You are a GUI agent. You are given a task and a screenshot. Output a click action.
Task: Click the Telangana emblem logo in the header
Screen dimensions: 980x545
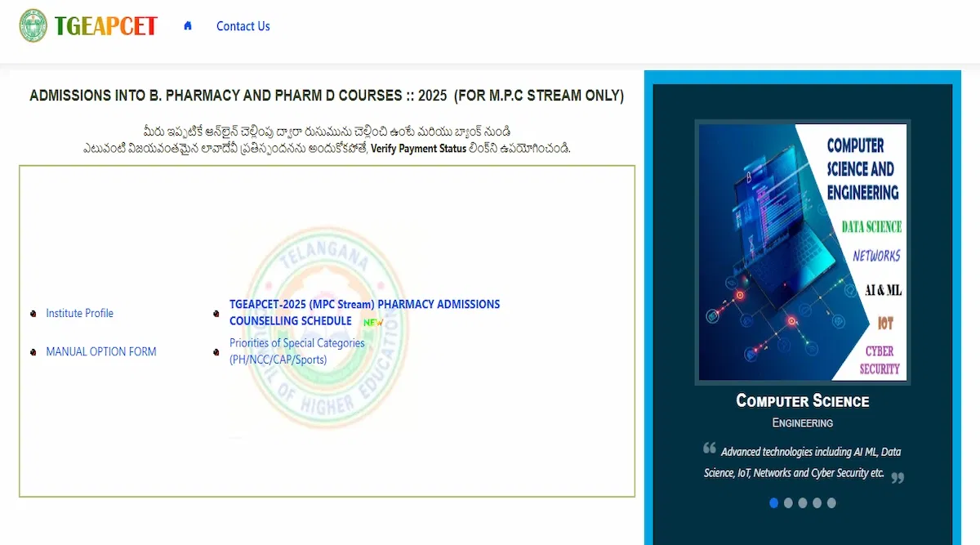click(x=33, y=26)
